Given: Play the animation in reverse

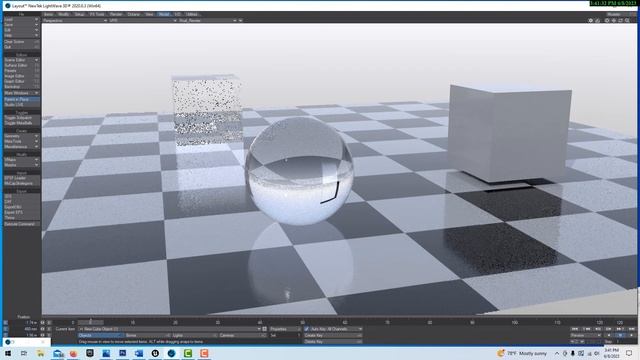Looking at the screenshot, I should (x=609, y=335).
